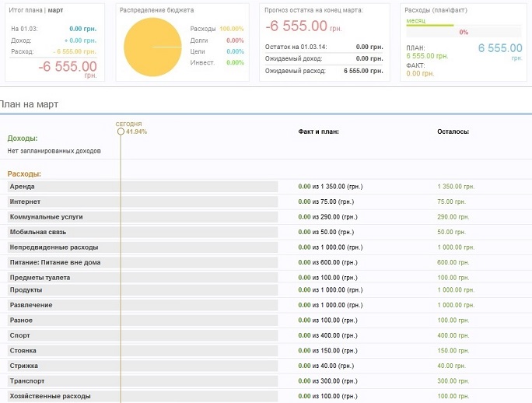Click the Доходы section heading
Image resolution: width=532 pixels, height=403 pixels.
point(23,138)
